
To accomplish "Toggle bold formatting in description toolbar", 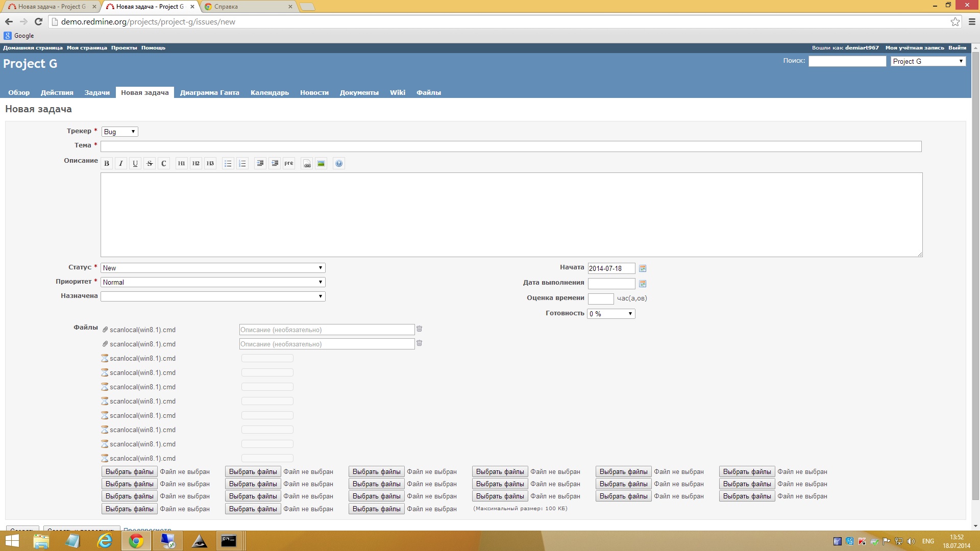I will [107, 163].
